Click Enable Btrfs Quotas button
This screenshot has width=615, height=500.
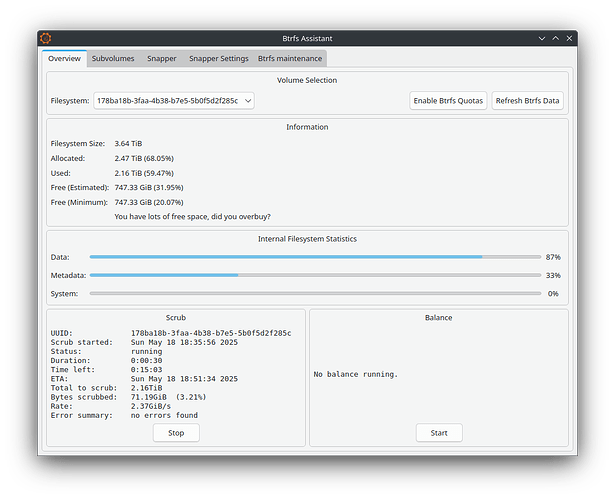point(448,101)
